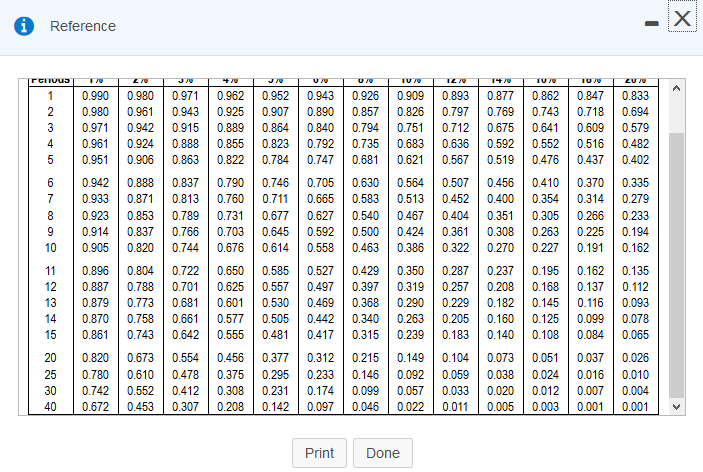Select 0.239 in the period 15 row
Screen dimensions: 703x472
(x=410, y=335)
